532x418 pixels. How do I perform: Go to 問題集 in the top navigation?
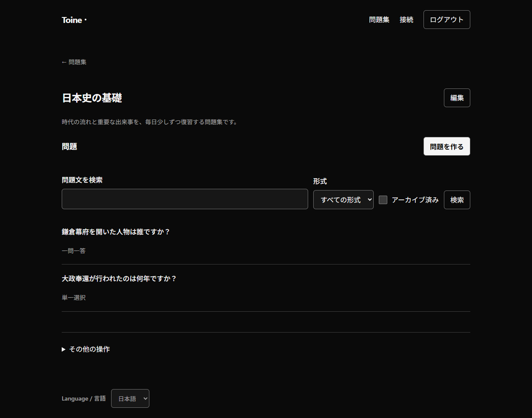(x=379, y=20)
